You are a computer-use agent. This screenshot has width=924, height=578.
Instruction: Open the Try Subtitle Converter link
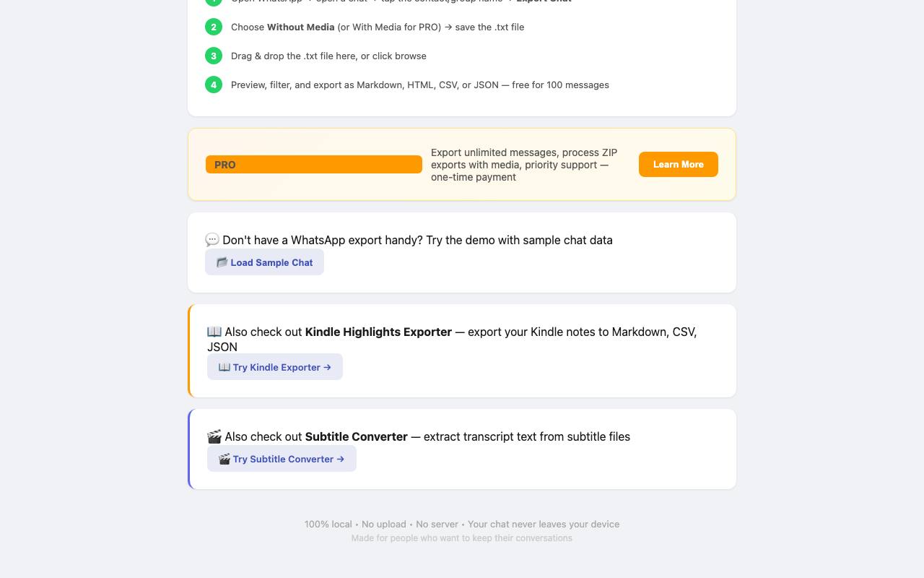[282, 459]
